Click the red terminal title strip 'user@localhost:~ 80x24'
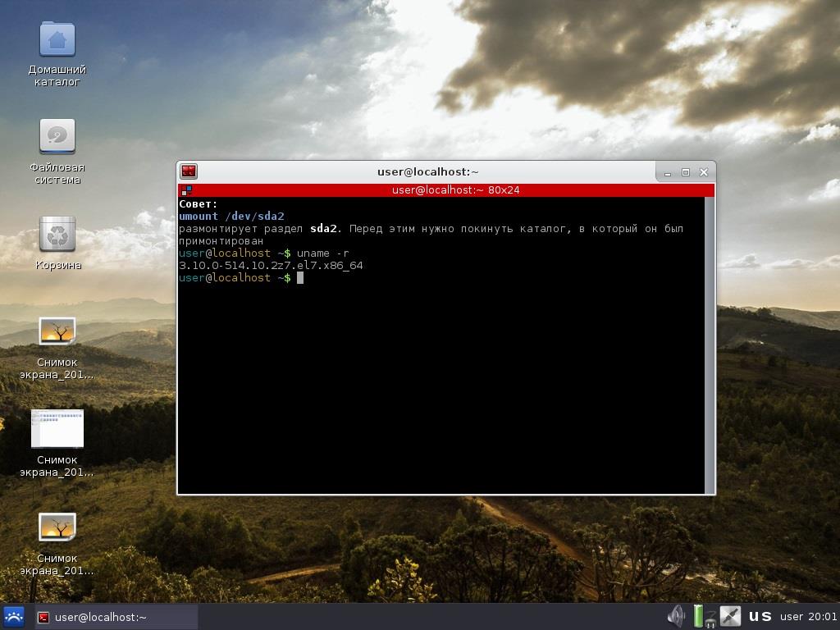 pyautogui.click(x=455, y=190)
